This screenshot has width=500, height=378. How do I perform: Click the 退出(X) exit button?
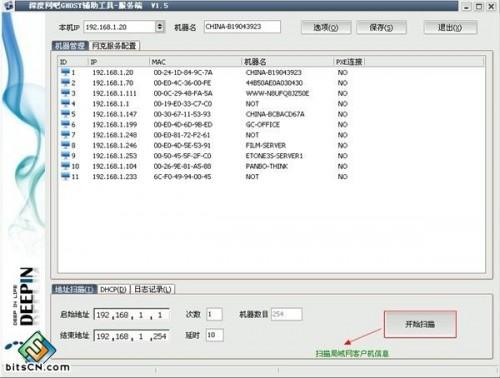click(450, 27)
